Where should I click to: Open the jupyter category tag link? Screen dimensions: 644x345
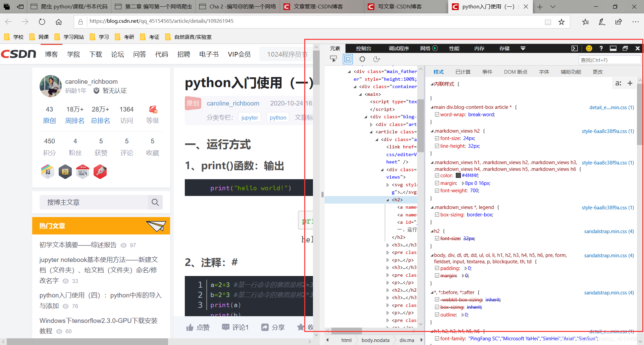pyautogui.click(x=250, y=118)
